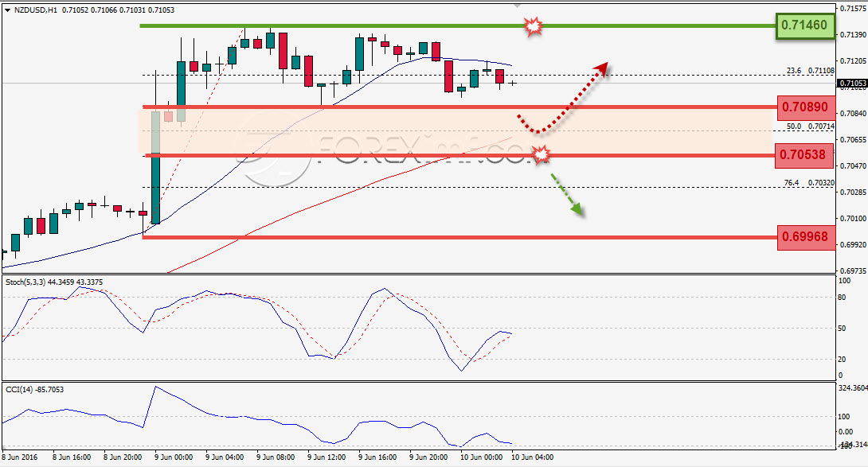The image size is (868, 467).
Task: Click the starburst marker on green 0.71460 line
Action: pos(533,25)
